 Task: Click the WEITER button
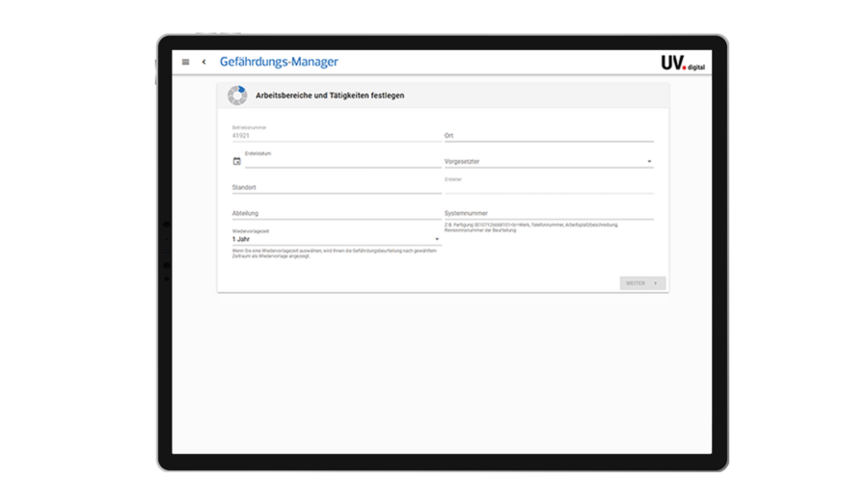click(642, 282)
